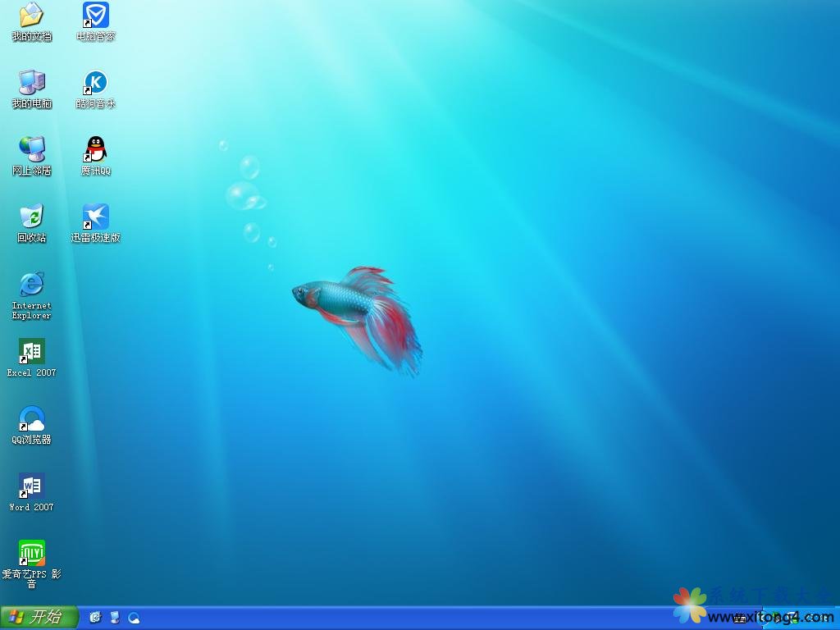Open the My Documents folder icon

point(31,15)
